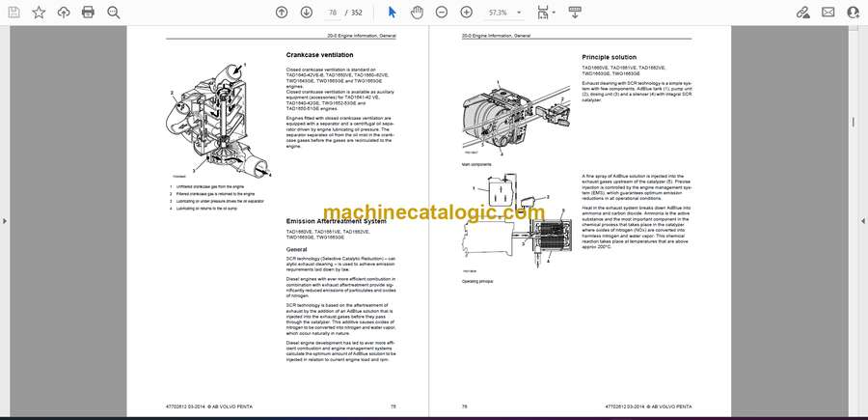Click page number 76 in footer

coord(465,406)
